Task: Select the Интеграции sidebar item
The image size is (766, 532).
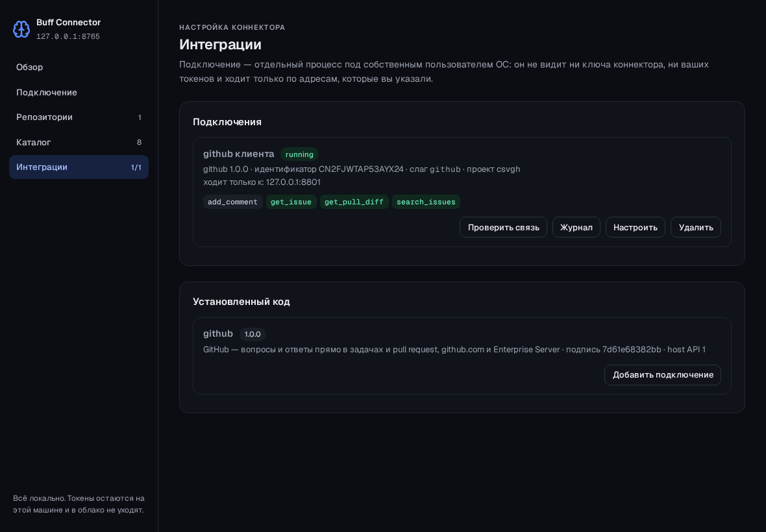Action: (79, 167)
